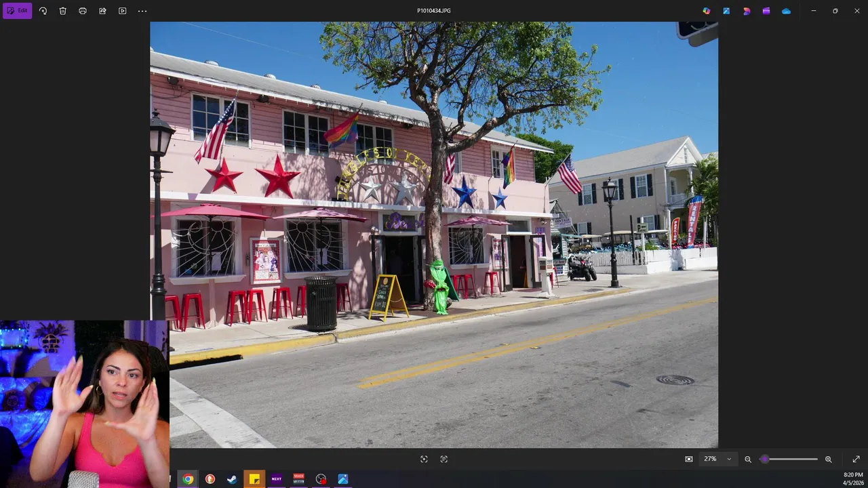This screenshot has width=868, height=488.
Task: Open Google Chrome from the taskbar
Action: coord(188,479)
